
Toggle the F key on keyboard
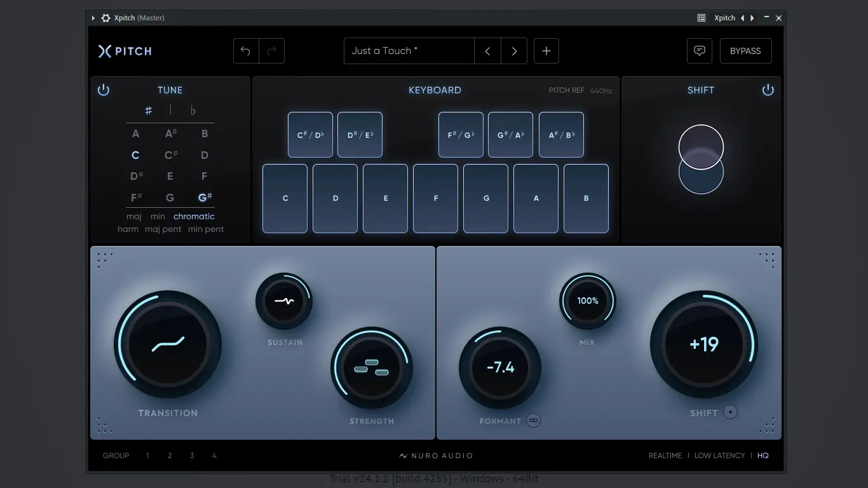click(435, 198)
